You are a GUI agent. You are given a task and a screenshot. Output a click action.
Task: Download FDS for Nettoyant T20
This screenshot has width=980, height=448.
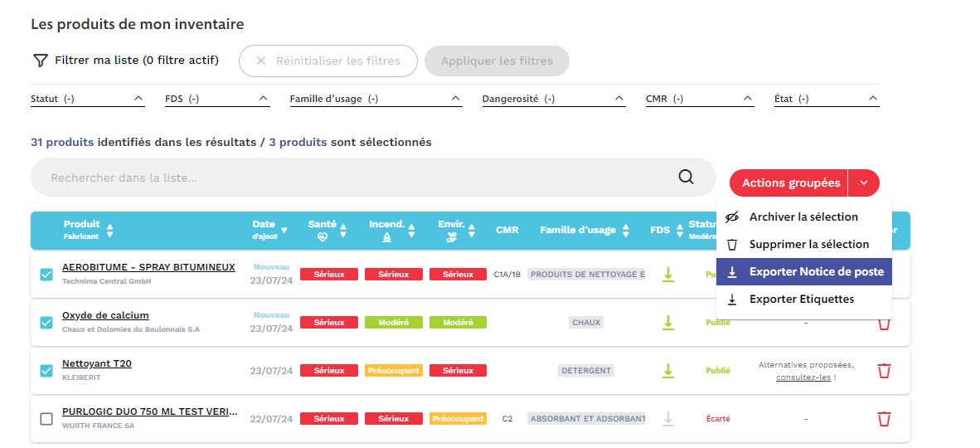[667, 371]
